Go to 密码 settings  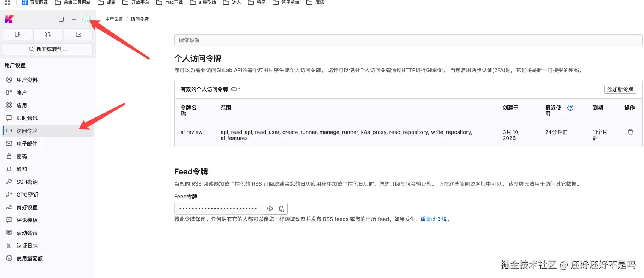[48, 156]
